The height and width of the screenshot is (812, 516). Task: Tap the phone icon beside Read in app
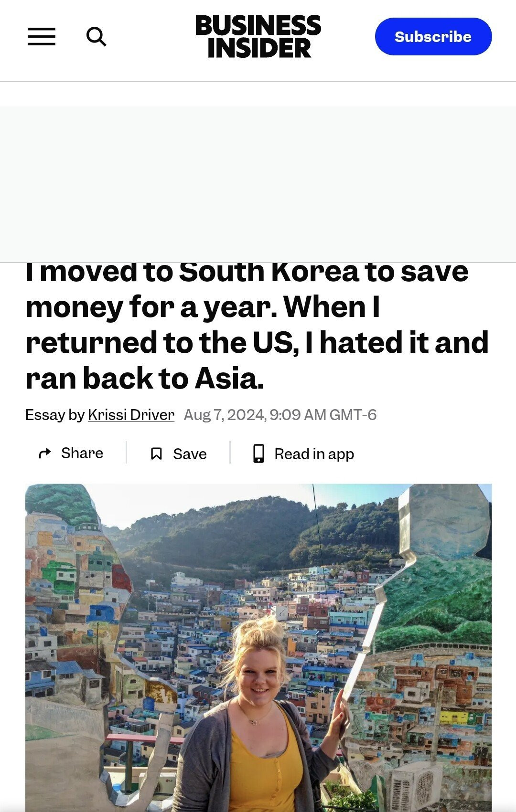click(x=258, y=453)
